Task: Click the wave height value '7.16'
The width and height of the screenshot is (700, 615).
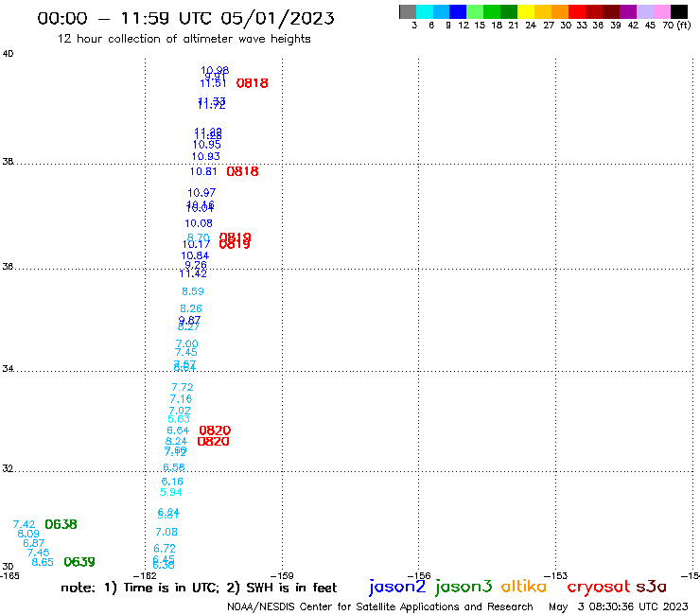Action: (181, 399)
